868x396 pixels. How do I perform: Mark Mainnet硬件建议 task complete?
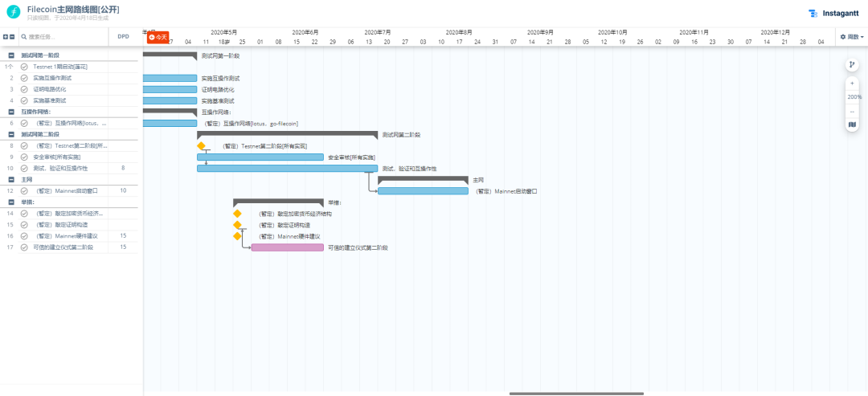point(24,236)
